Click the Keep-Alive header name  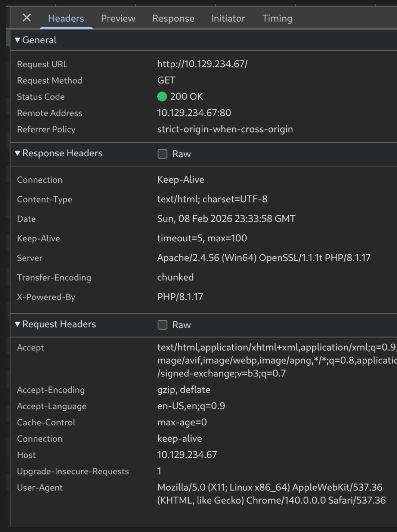[x=38, y=238]
